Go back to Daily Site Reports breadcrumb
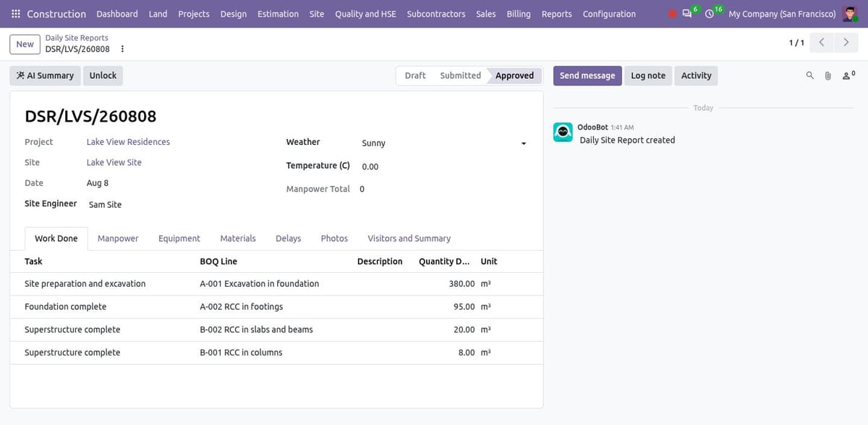This screenshot has width=868, height=425. click(x=77, y=38)
